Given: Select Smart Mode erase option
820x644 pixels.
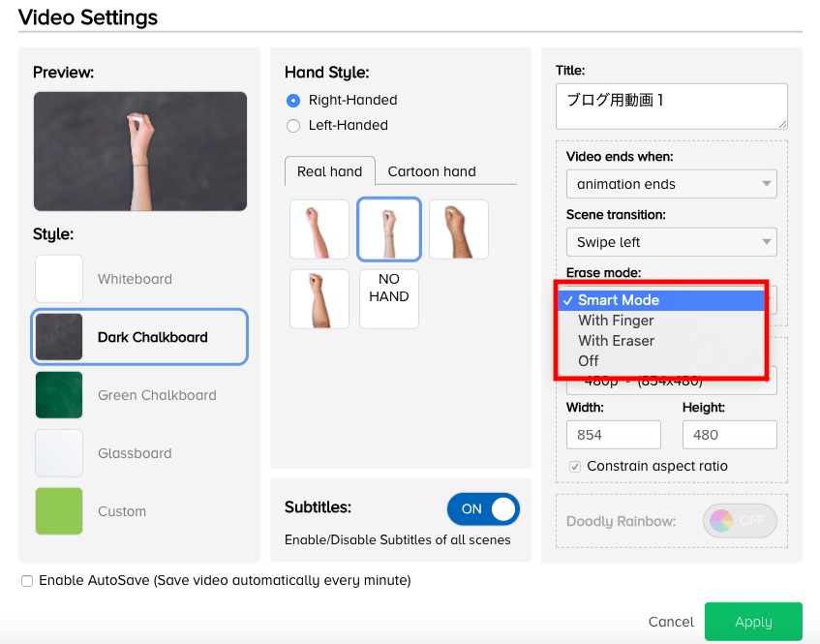Looking at the screenshot, I should click(661, 300).
